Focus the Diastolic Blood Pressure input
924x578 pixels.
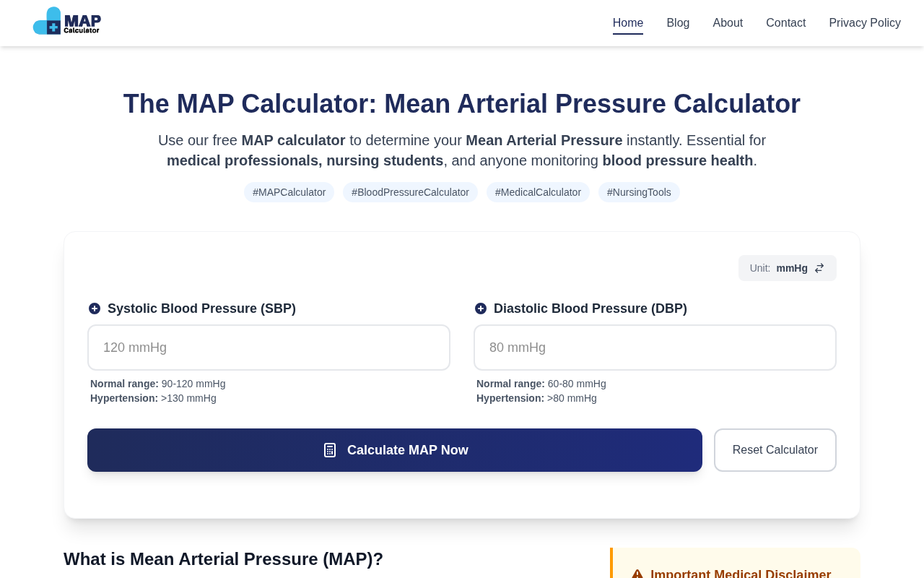click(x=655, y=348)
